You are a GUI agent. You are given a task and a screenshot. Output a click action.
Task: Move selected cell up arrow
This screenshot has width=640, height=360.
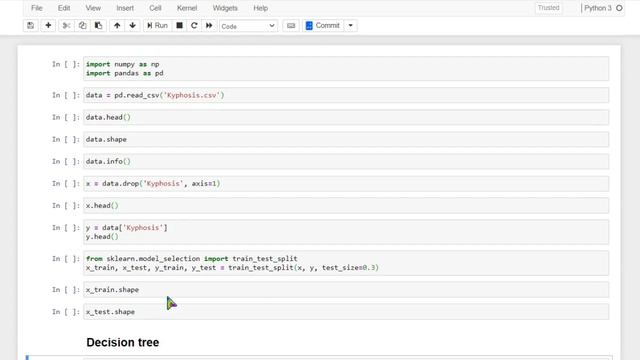point(117,26)
